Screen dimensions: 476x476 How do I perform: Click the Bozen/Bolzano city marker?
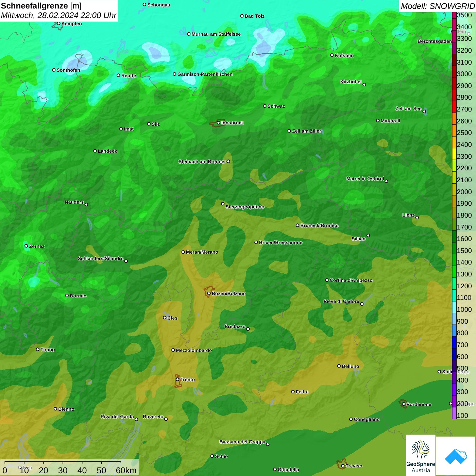(209, 293)
